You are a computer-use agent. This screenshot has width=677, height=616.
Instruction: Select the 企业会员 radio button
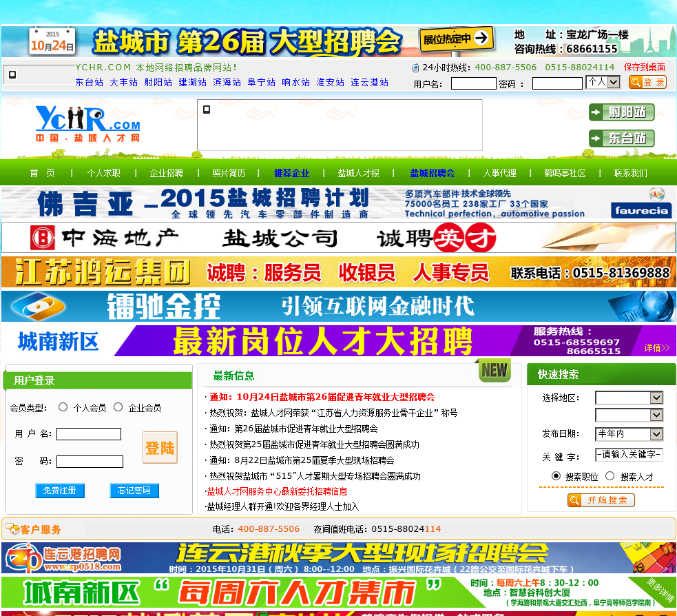coord(118,407)
